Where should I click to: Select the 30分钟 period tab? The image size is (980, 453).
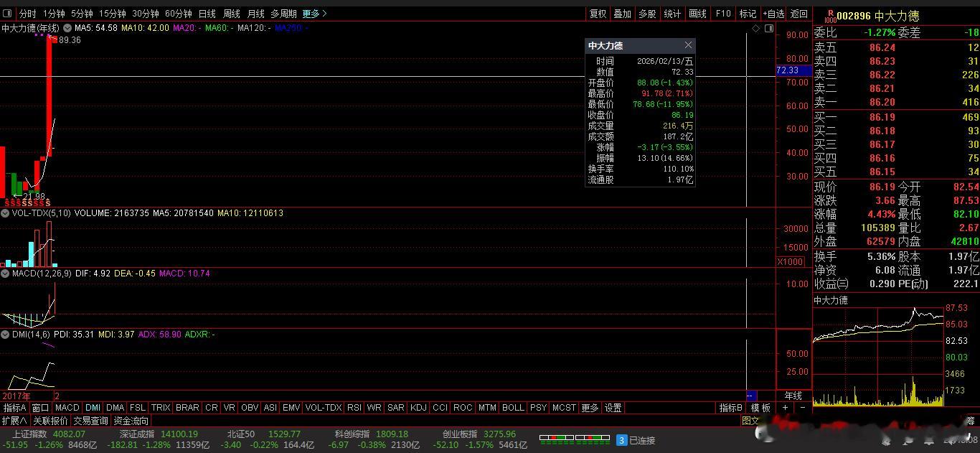(145, 14)
